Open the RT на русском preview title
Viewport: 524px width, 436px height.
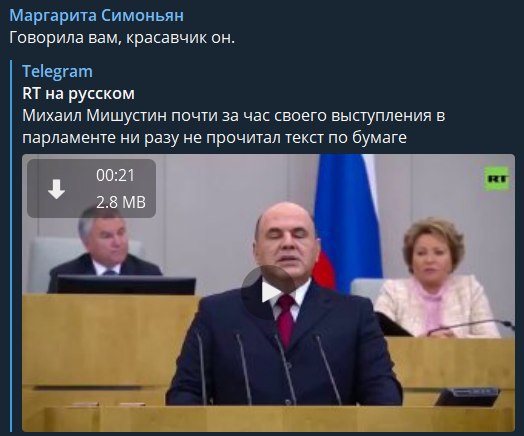[79, 94]
